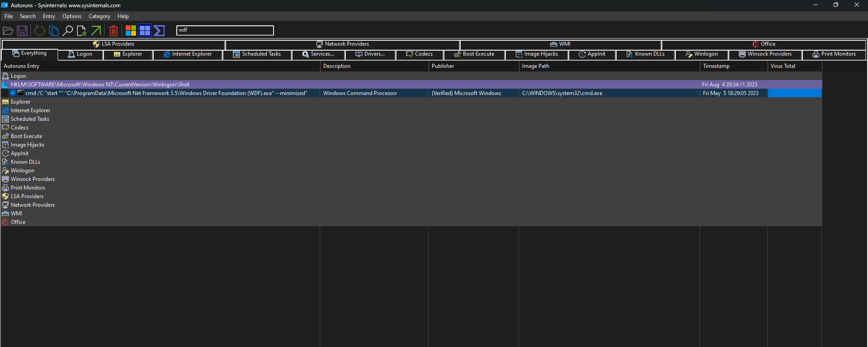868x347 pixels.
Task: Sort by Image Path column header
Action: 609,66
